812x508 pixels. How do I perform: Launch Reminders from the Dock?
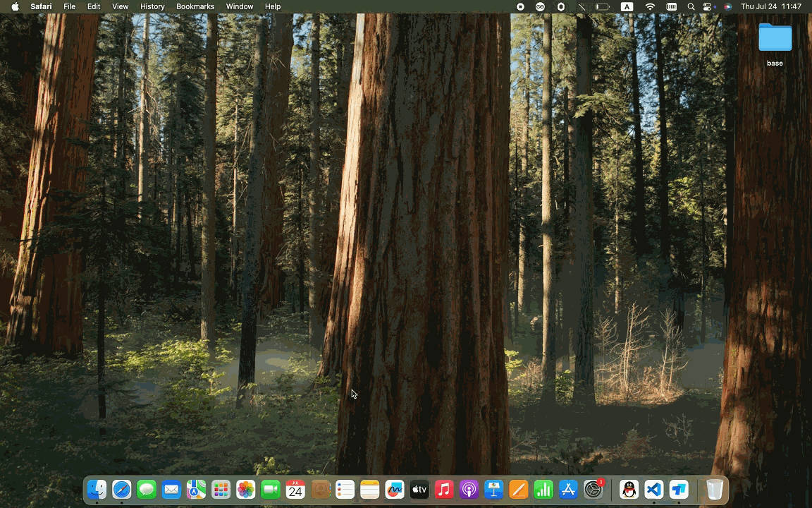(x=345, y=490)
